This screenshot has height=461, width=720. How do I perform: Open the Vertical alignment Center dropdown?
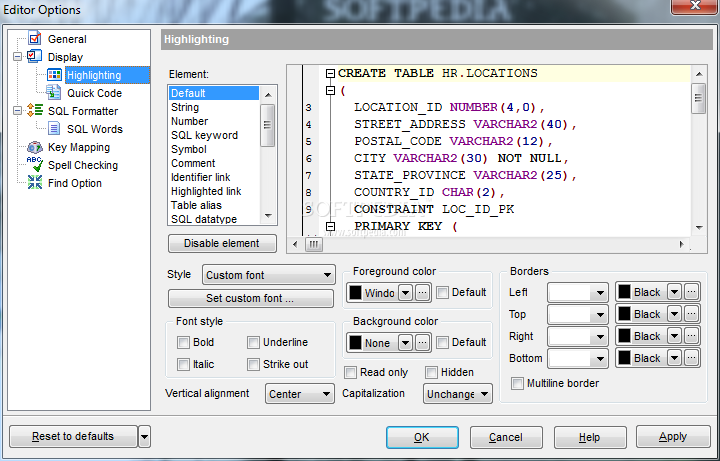point(300,394)
